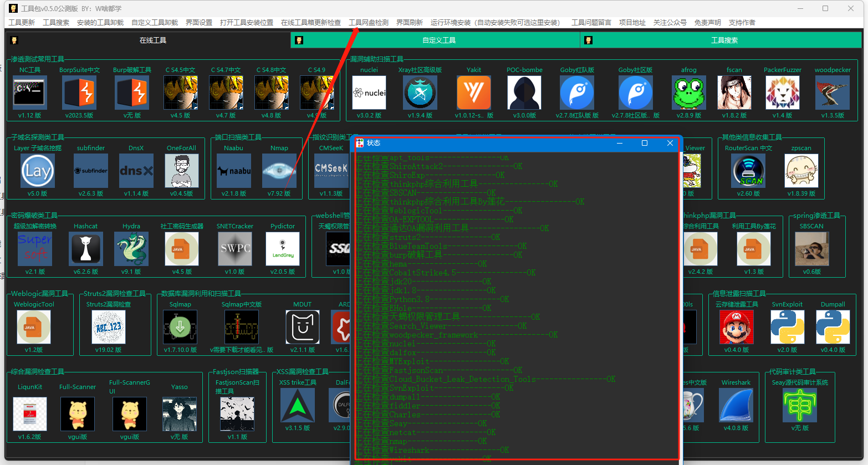Open 安装的工具卸载 menu

[x=100, y=22]
